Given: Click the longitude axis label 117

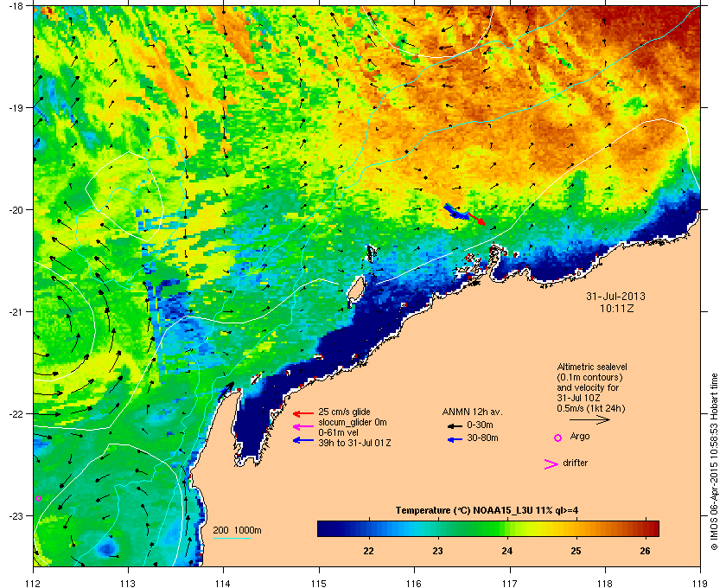Looking at the screenshot, I should (x=509, y=584).
